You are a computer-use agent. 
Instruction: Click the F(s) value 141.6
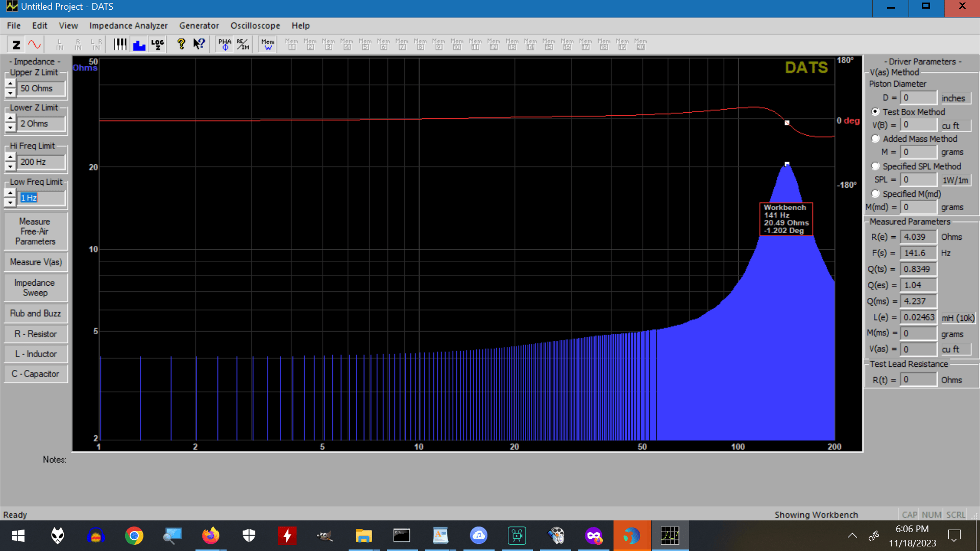(x=918, y=253)
